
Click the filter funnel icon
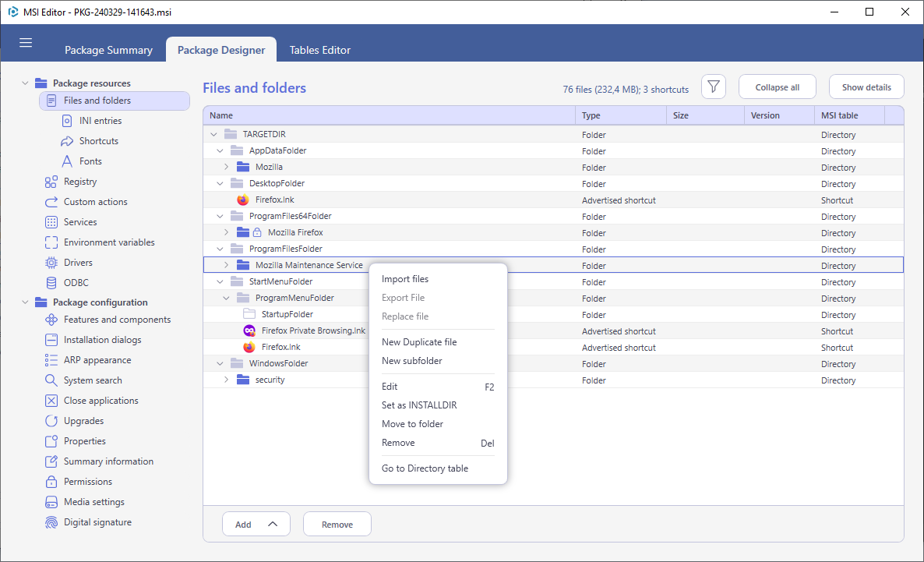(713, 87)
